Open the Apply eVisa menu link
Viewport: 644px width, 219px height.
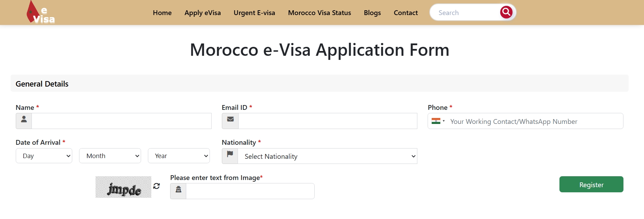coord(203,13)
